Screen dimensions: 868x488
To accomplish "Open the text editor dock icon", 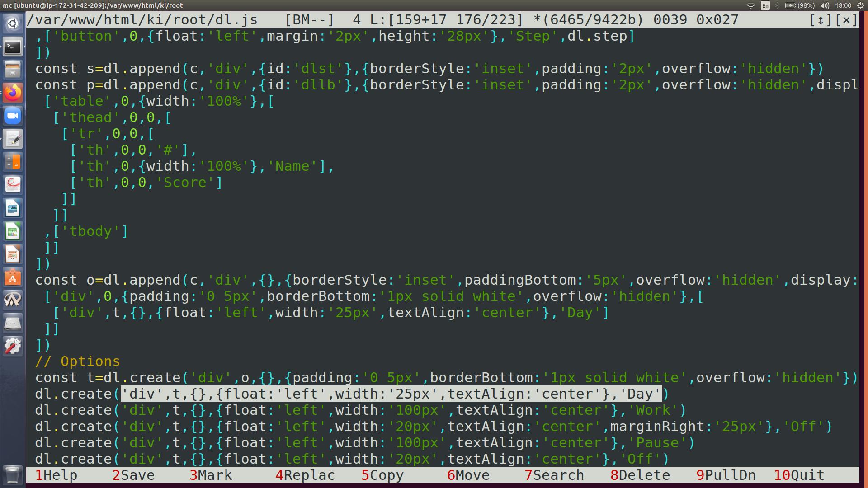I will click(13, 139).
